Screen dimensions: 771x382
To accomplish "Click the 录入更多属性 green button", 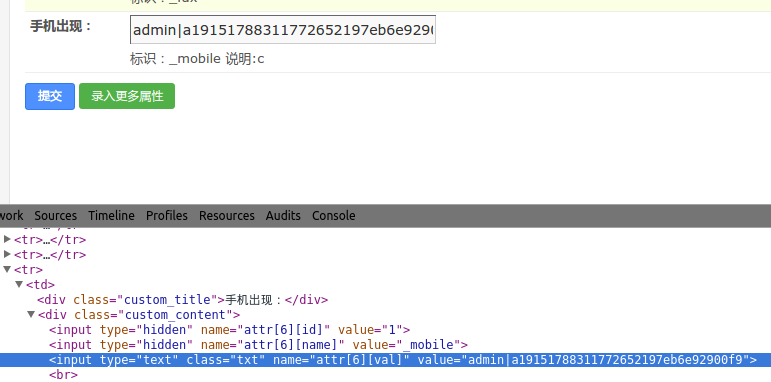I will coord(127,96).
